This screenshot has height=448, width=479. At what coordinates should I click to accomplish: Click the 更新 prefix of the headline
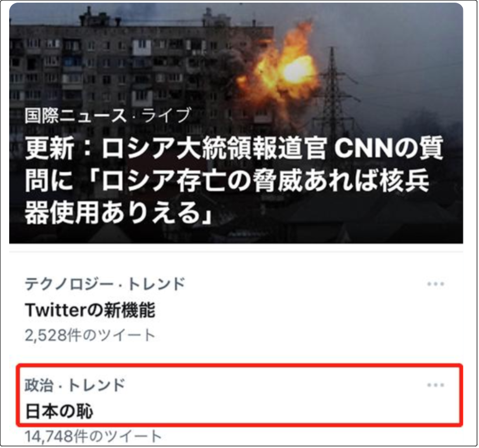click(x=50, y=148)
